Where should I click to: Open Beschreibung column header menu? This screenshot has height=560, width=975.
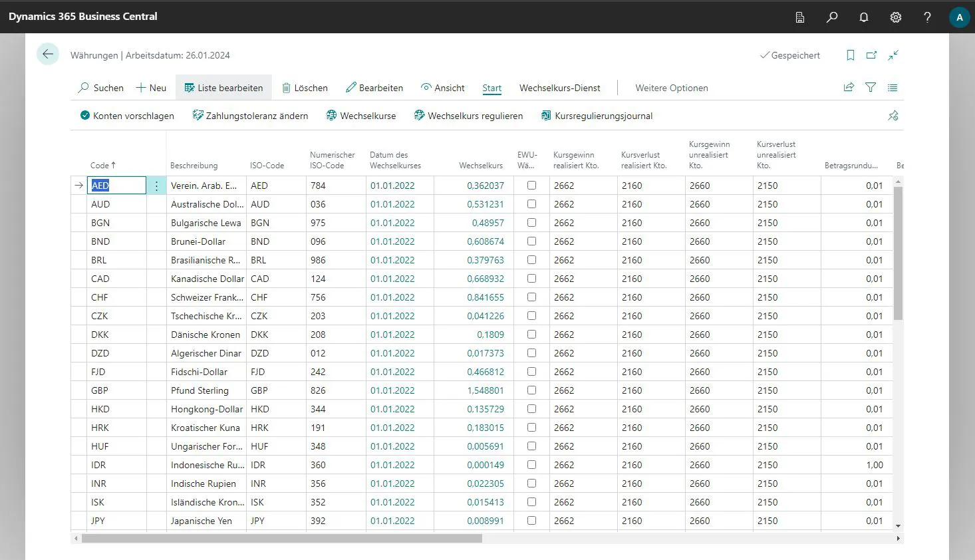pos(194,166)
